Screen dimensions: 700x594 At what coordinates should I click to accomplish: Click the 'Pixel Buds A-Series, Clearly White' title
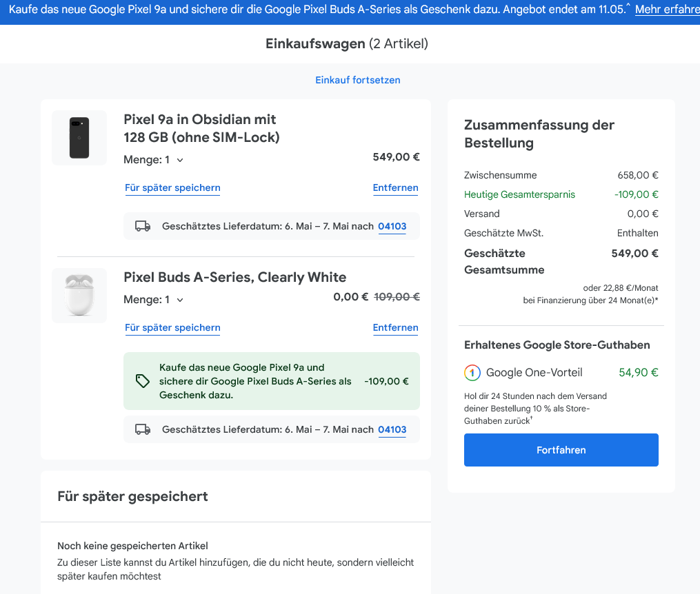(x=234, y=277)
